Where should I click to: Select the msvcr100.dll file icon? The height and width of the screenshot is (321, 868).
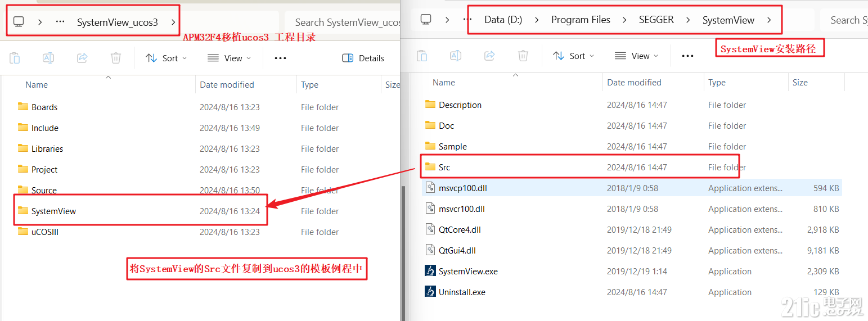(x=430, y=209)
